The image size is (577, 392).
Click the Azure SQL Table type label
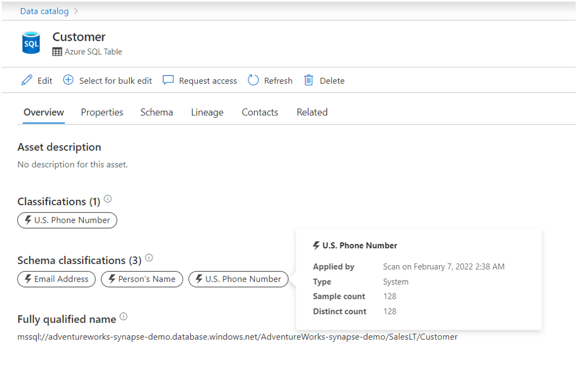pyautogui.click(x=94, y=52)
